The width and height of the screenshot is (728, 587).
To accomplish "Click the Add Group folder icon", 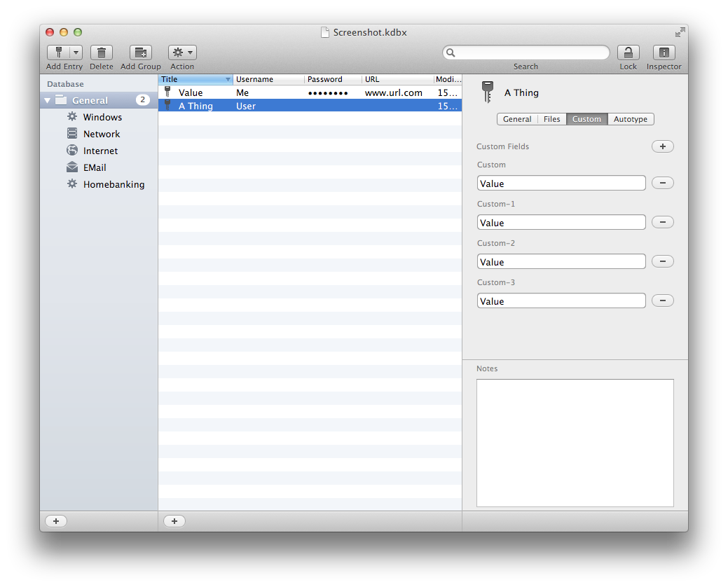I will pos(141,53).
